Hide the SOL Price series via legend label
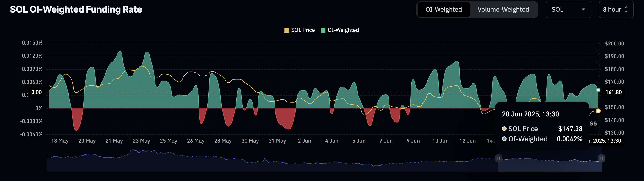644x181 pixels. coord(303,30)
